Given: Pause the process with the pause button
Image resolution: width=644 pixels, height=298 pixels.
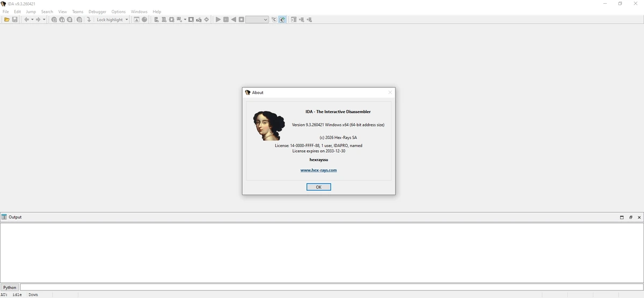Looking at the screenshot, I should pyautogui.click(x=226, y=20).
